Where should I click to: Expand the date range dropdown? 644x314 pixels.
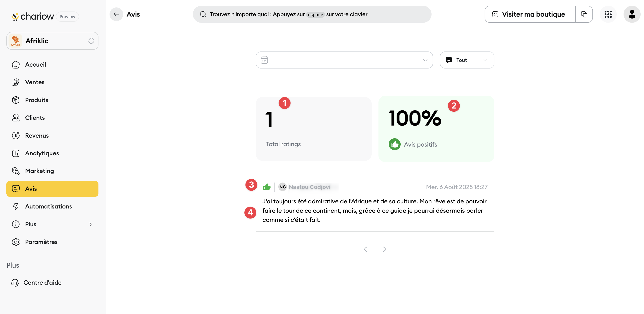coord(344,60)
